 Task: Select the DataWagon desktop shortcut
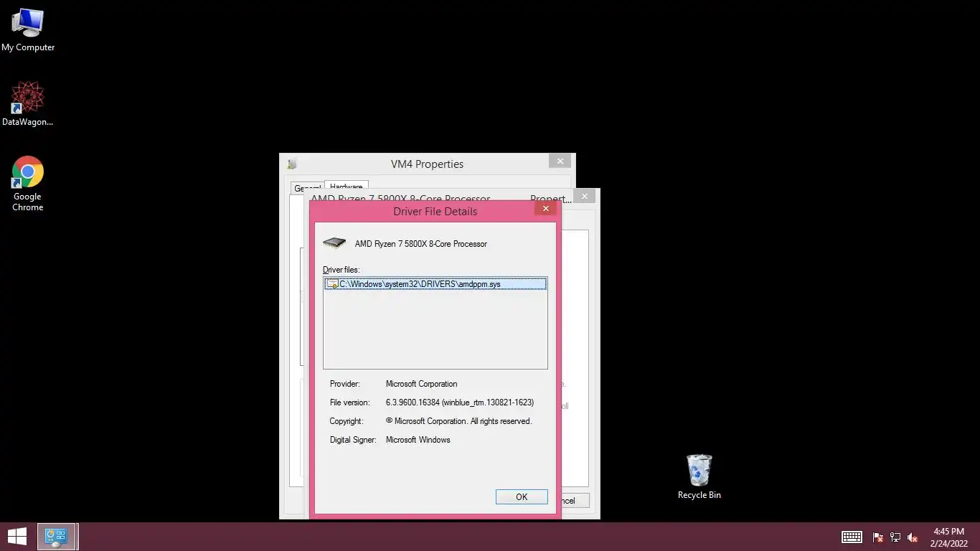[28, 104]
